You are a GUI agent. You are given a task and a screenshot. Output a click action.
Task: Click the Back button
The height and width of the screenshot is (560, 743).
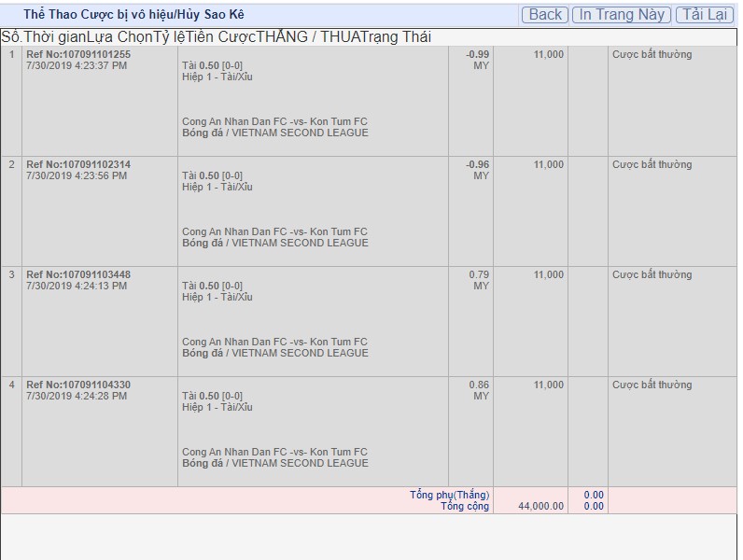(x=545, y=14)
